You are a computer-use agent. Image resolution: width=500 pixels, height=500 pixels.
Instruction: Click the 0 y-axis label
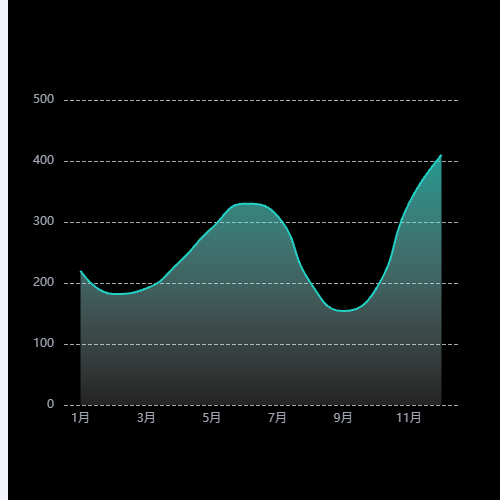[50, 404]
